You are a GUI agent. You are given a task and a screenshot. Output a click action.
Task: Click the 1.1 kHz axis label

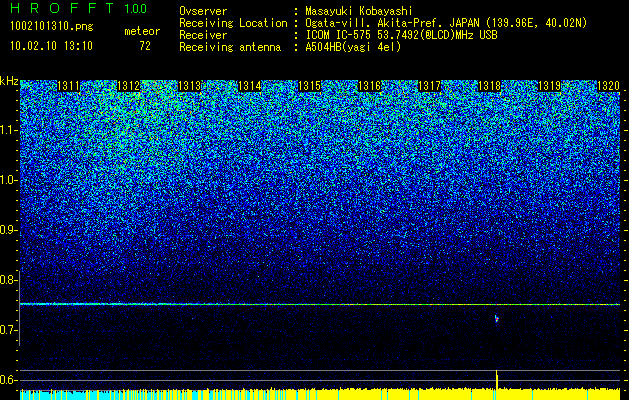(9, 130)
